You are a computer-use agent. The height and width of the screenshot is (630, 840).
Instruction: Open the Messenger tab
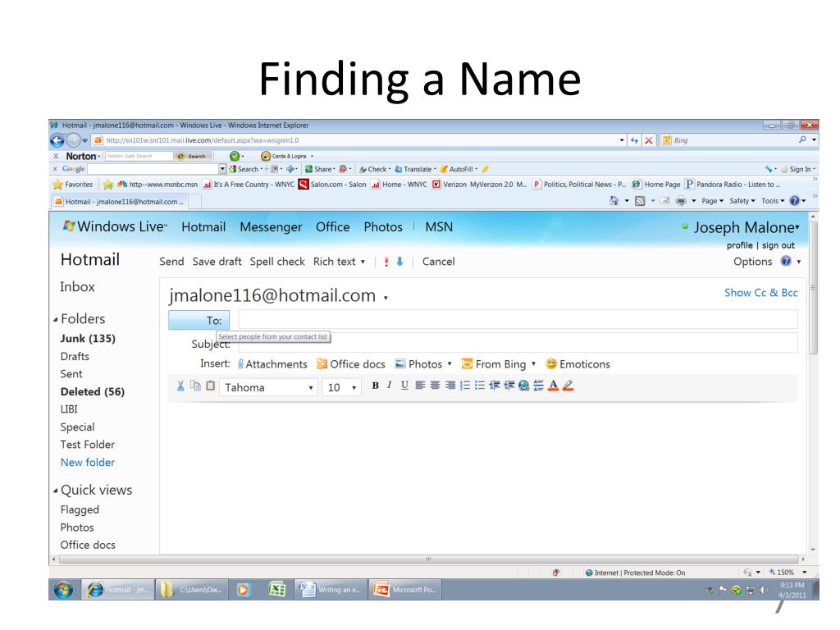(x=271, y=227)
